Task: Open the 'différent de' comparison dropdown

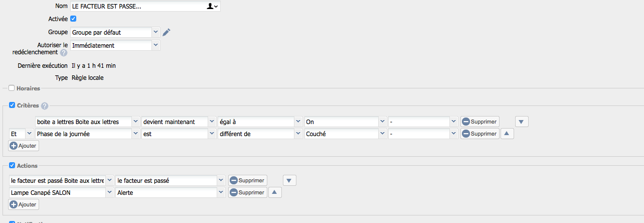Action: click(x=260, y=134)
